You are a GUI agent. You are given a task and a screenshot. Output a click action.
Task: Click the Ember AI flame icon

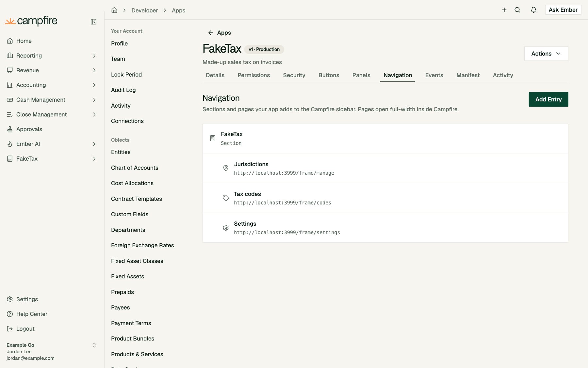(x=10, y=144)
